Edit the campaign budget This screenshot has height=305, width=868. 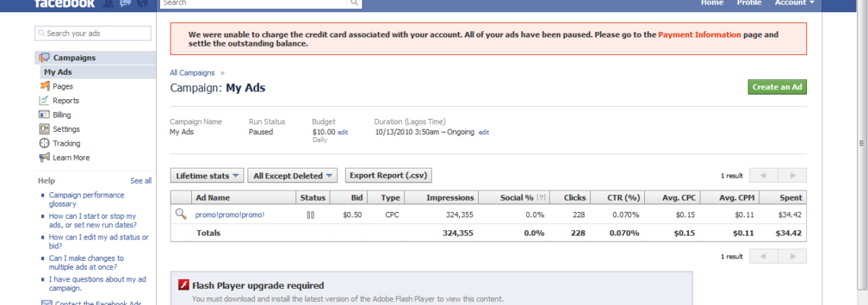click(343, 133)
